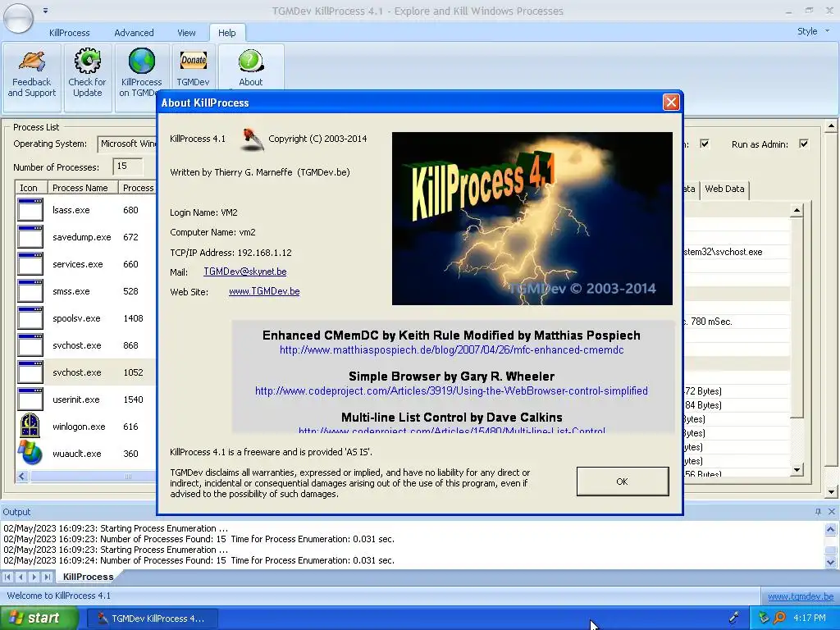Open the quick access toolbar arrow
Screen dimensions: 840x630
[x=46, y=10]
